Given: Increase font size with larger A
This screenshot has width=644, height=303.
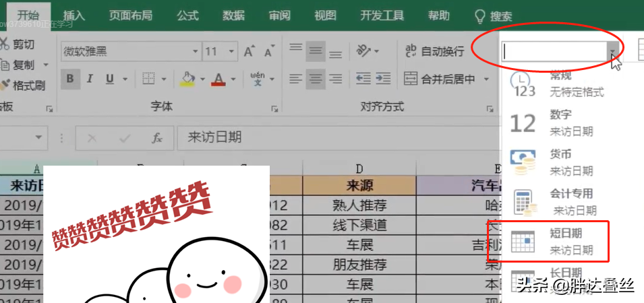Looking at the screenshot, I should pos(250,51).
